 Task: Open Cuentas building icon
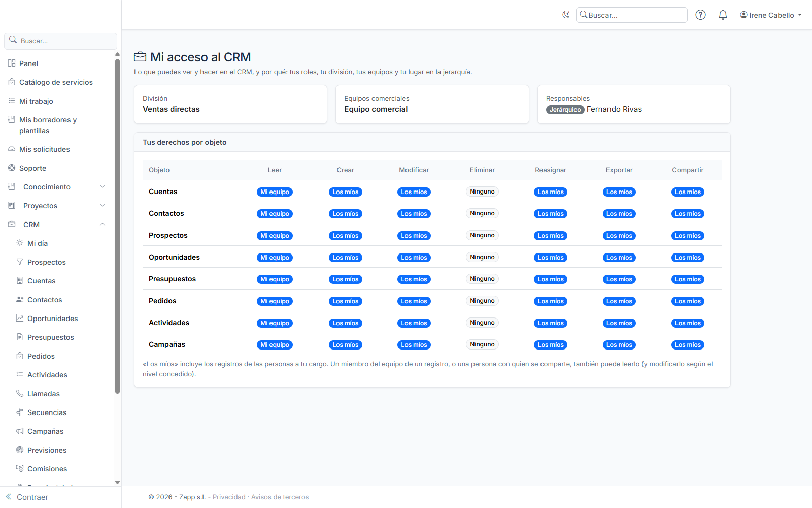point(20,281)
